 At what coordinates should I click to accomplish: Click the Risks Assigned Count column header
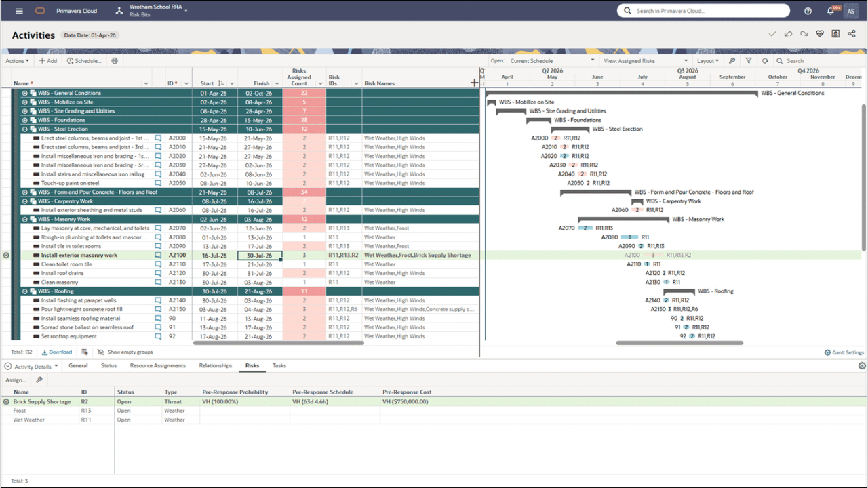point(299,77)
